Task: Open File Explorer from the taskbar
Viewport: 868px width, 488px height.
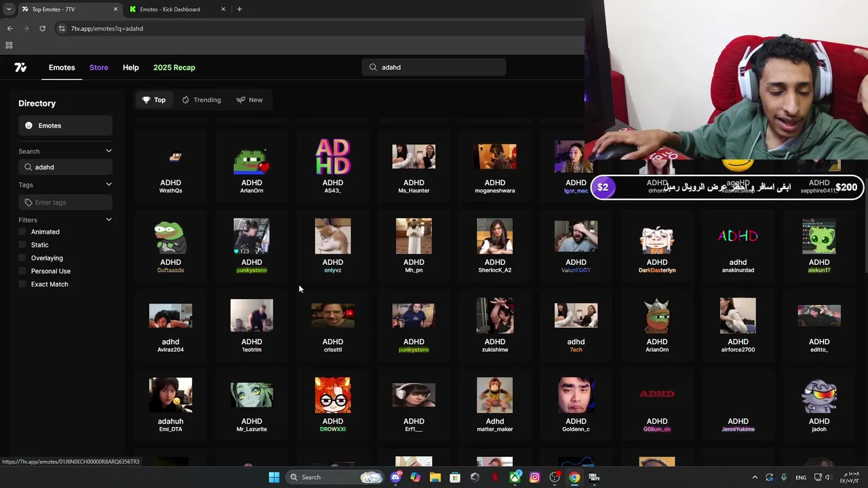Action: pyautogui.click(x=435, y=477)
